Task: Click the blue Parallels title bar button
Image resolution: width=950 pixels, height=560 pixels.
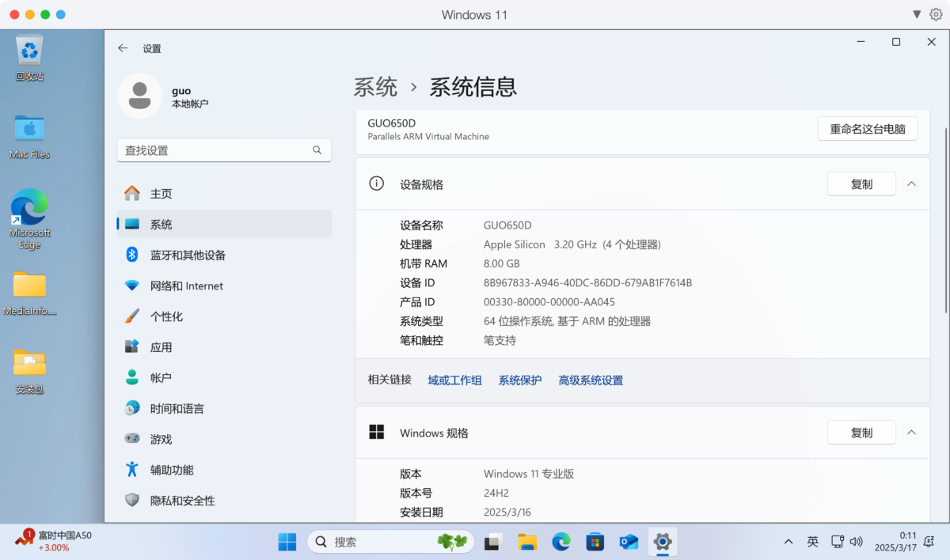Action: [61, 14]
